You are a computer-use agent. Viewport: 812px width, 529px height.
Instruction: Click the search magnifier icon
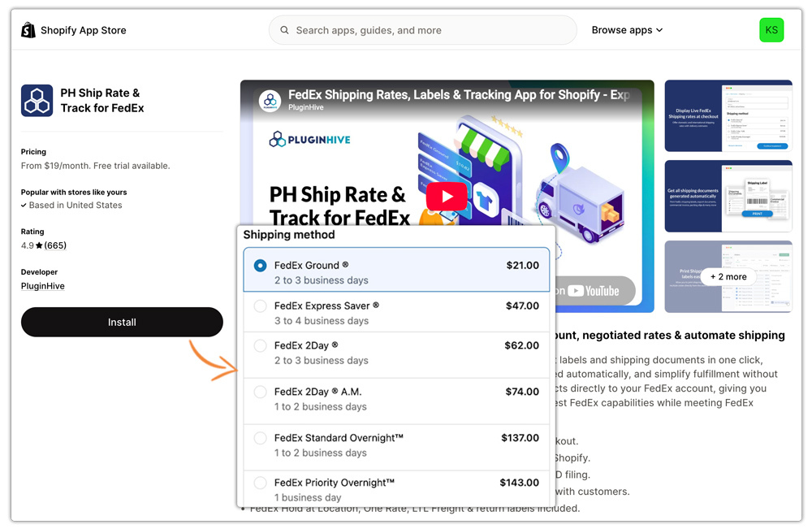(x=284, y=30)
